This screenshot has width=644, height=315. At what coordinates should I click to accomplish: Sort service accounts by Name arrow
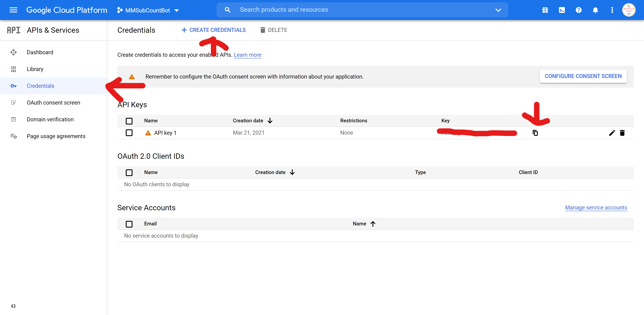point(373,224)
